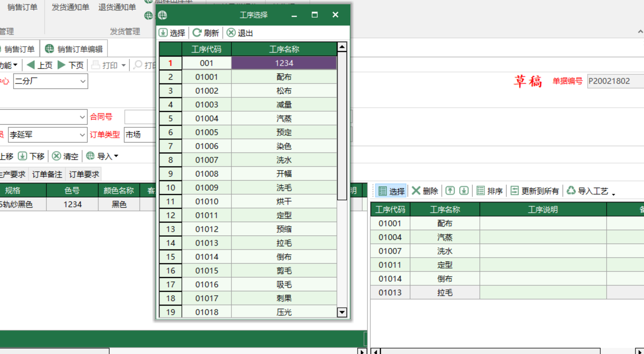Click the 订单类型 input field
Image resolution: width=644 pixels, height=354 pixels.
coord(140,135)
